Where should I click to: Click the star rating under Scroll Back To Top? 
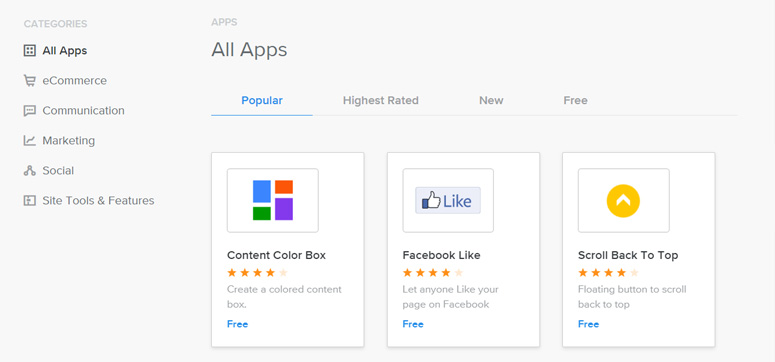[x=608, y=272]
